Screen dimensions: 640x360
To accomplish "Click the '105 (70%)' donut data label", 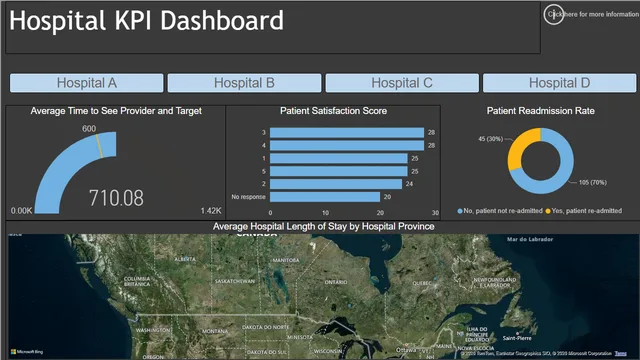I will (593, 182).
